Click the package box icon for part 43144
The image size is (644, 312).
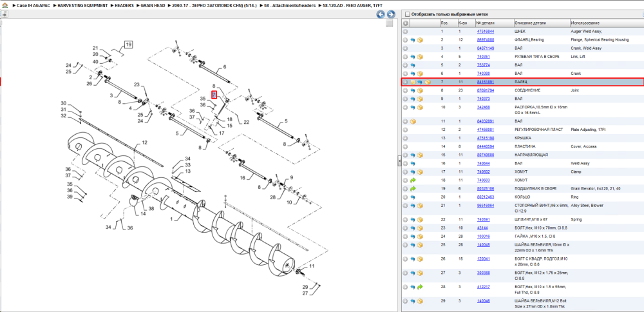[x=420, y=228]
